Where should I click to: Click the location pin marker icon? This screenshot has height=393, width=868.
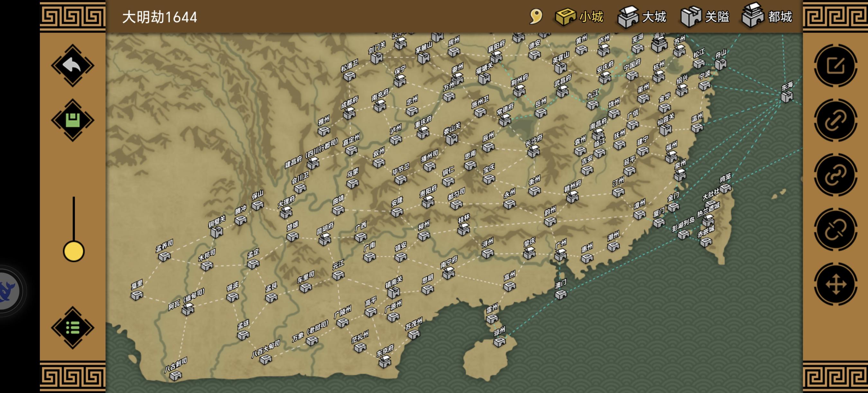[536, 16]
